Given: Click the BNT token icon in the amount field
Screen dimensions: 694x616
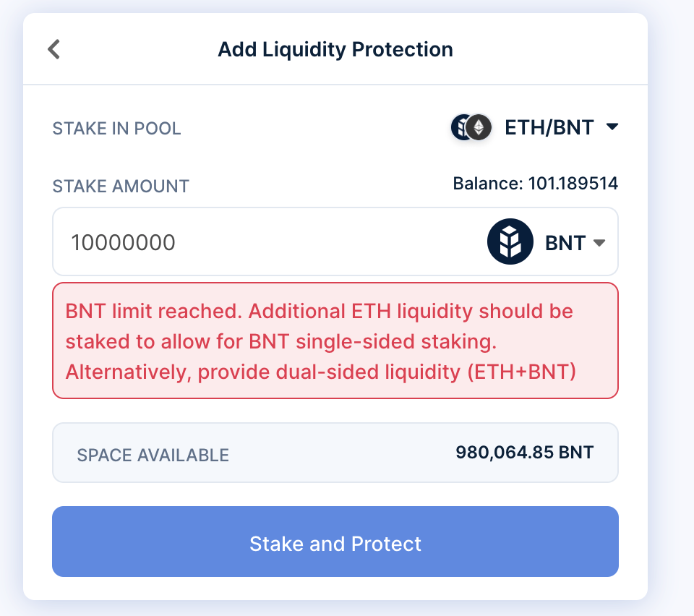Looking at the screenshot, I should 510,241.
